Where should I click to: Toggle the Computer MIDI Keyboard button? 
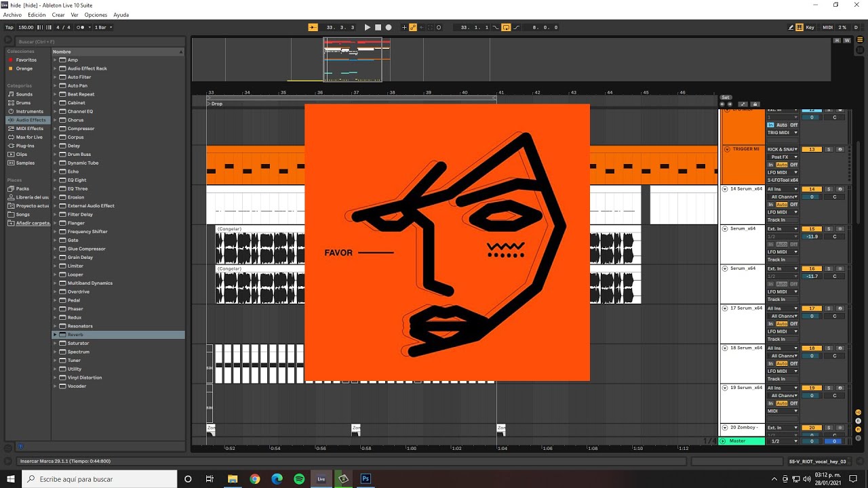(800, 27)
